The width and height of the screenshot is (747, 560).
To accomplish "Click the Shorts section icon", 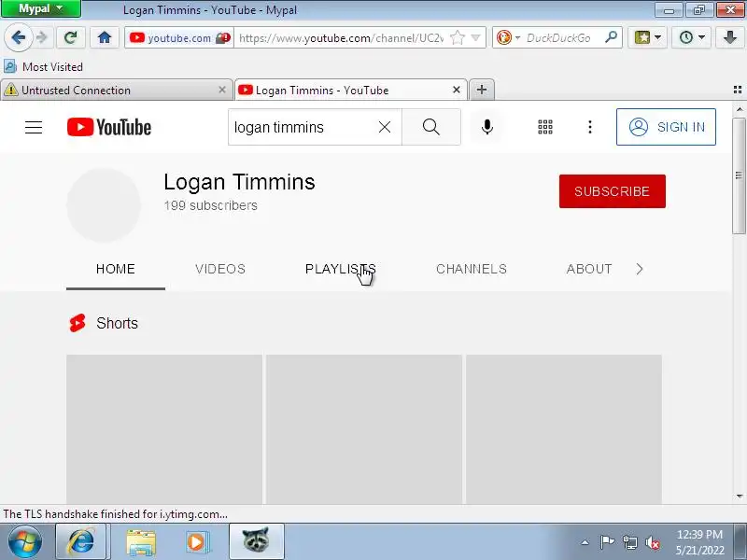I will [78, 323].
